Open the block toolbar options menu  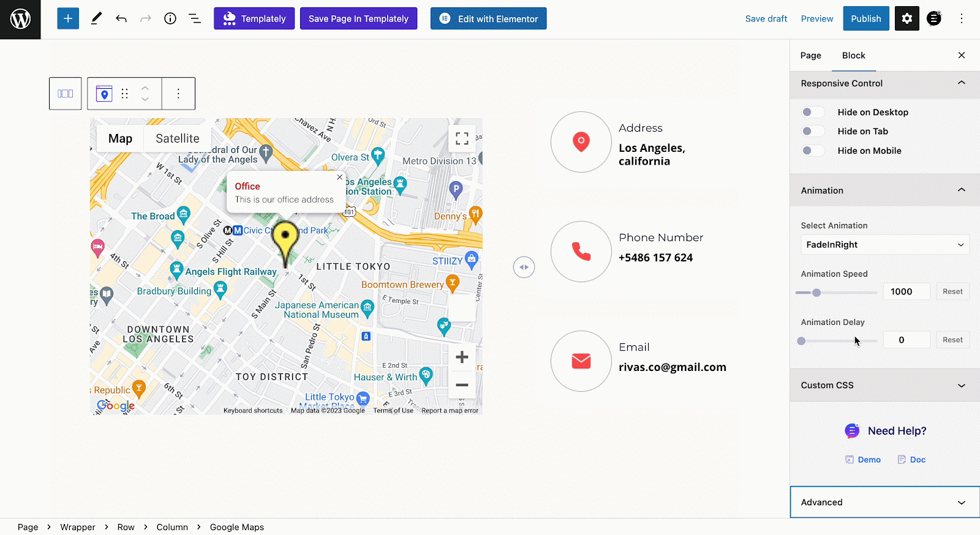point(178,94)
